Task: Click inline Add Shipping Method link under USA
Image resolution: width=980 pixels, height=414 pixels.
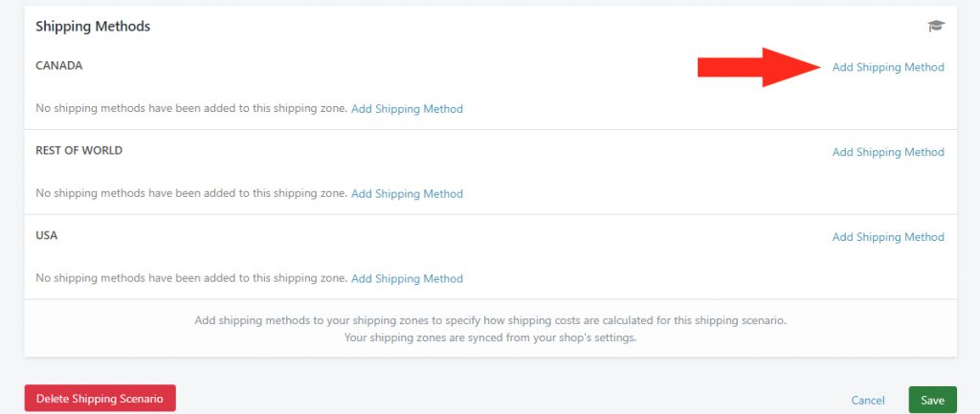Action: click(x=407, y=278)
